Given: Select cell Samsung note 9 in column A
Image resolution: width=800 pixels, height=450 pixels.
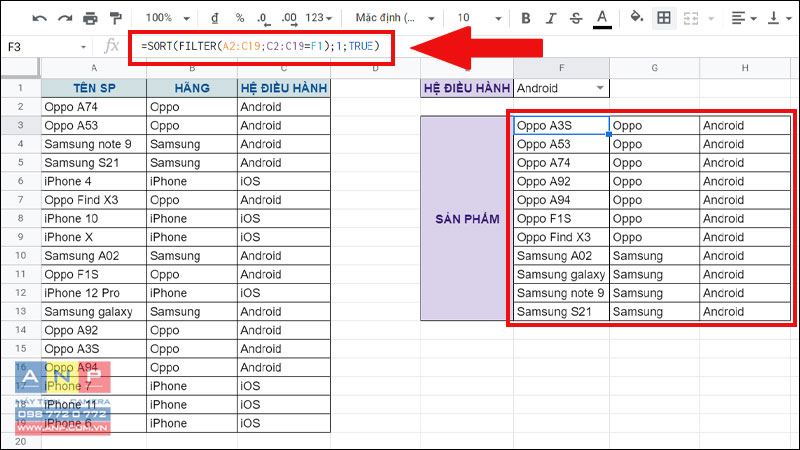Looking at the screenshot, I should click(x=94, y=144).
